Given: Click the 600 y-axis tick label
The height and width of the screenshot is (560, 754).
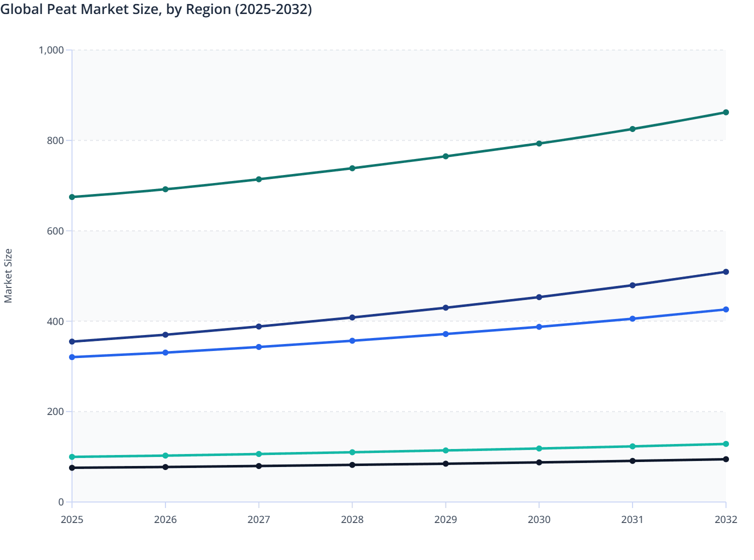Looking at the screenshot, I should 55,231.
